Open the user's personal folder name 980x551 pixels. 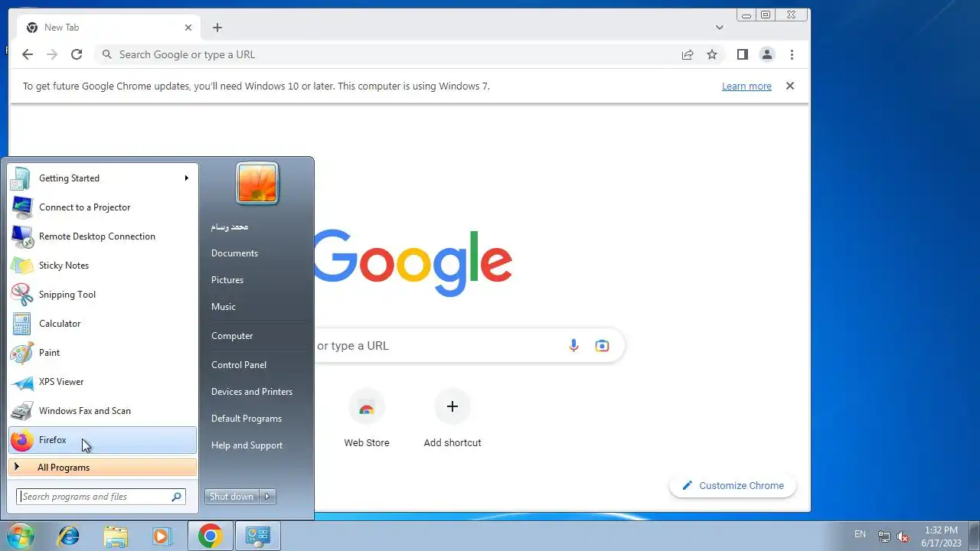(x=230, y=227)
